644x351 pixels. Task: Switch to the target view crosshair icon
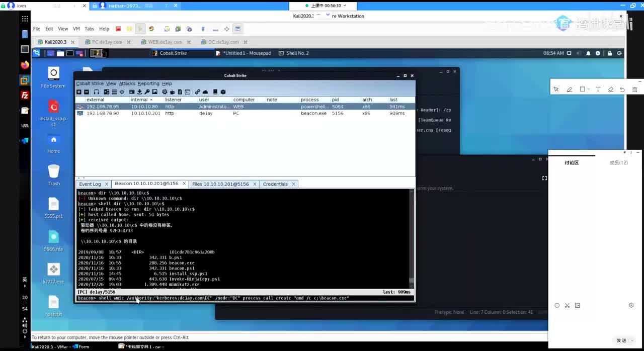(122, 92)
